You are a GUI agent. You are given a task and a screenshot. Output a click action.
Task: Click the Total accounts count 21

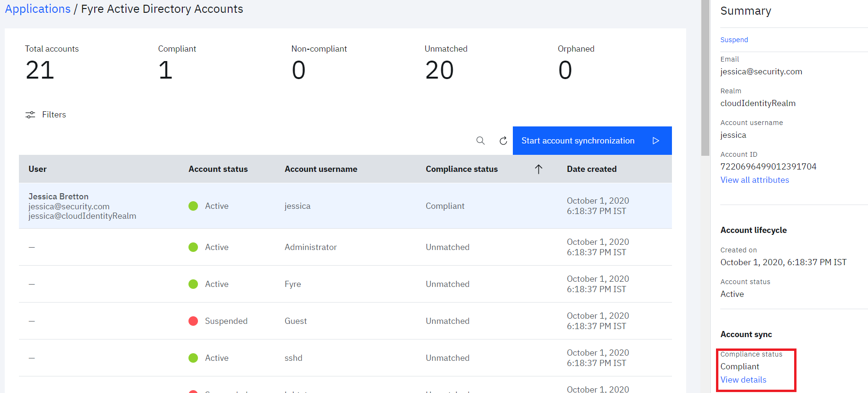click(x=40, y=70)
